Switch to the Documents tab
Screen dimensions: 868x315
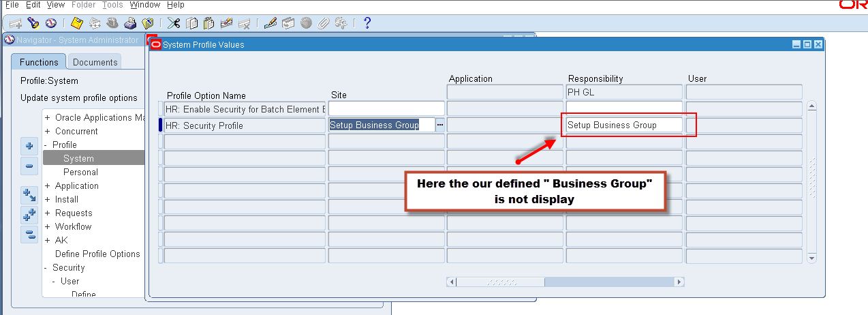tap(95, 62)
